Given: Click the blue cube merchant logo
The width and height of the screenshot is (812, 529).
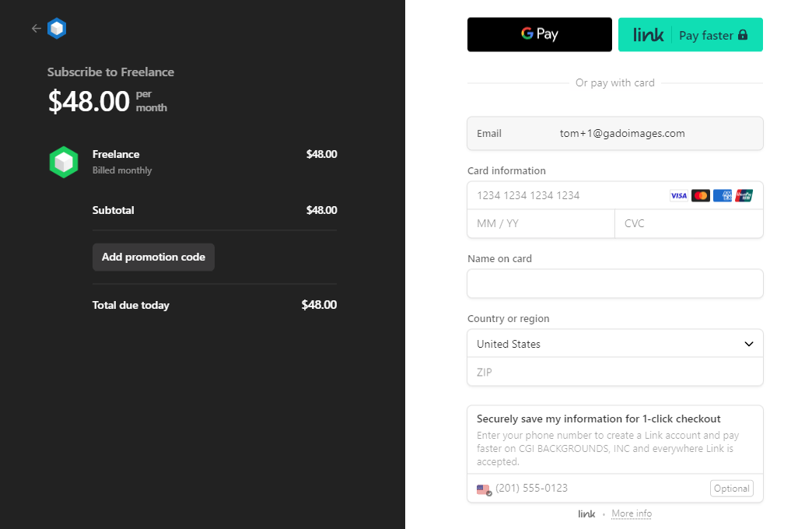Looking at the screenshot, I should pyautogui.click(x=57, y=29).
